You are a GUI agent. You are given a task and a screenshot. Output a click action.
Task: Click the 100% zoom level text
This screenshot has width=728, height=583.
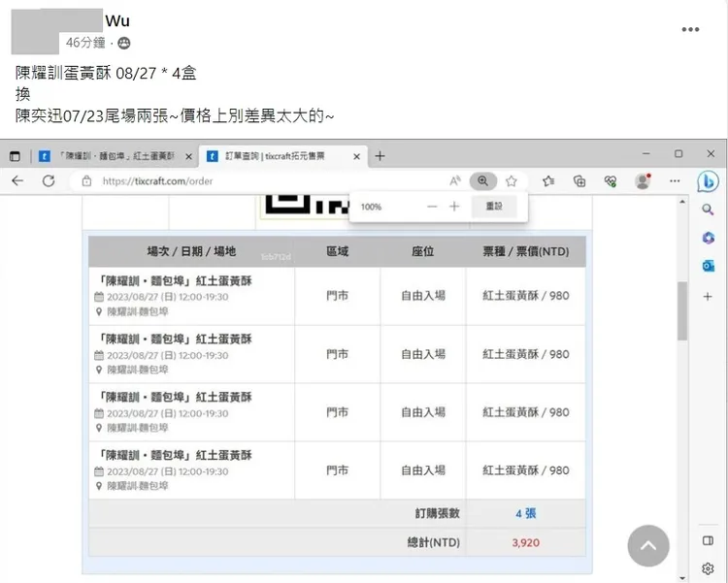pos(371,207)
